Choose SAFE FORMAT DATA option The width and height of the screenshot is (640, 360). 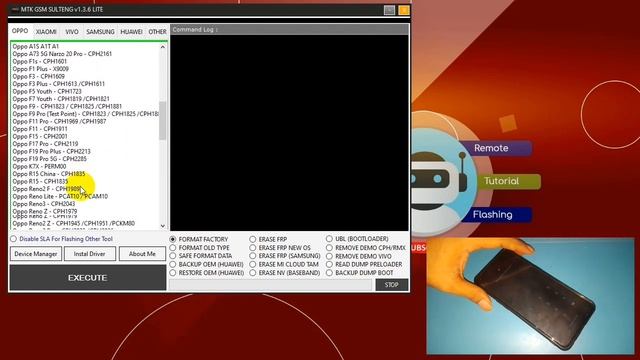click(201, 256)
